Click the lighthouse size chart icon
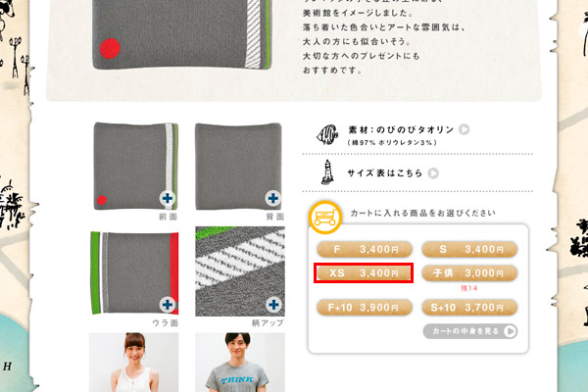Image resolution: width=588 pixels, height=392 pixels. pos(327,172)
